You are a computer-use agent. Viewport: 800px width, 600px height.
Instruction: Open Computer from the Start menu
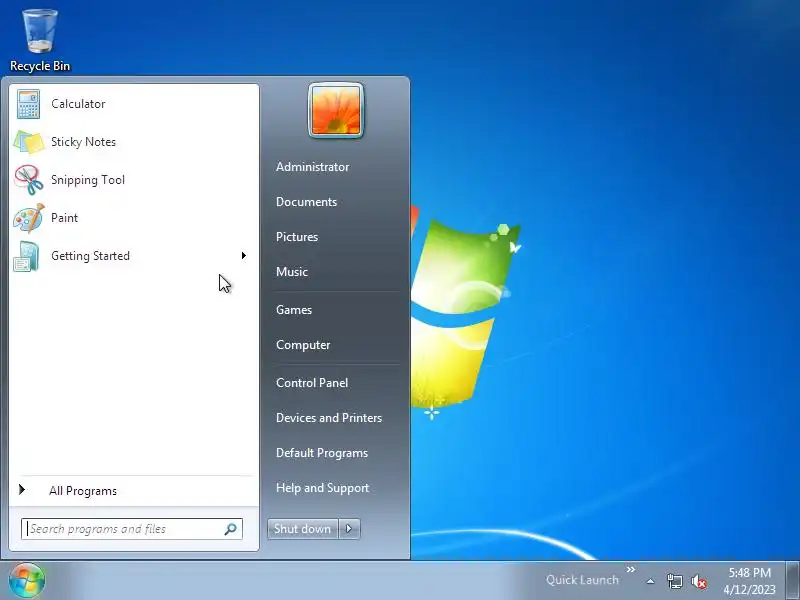coord(303,345)
